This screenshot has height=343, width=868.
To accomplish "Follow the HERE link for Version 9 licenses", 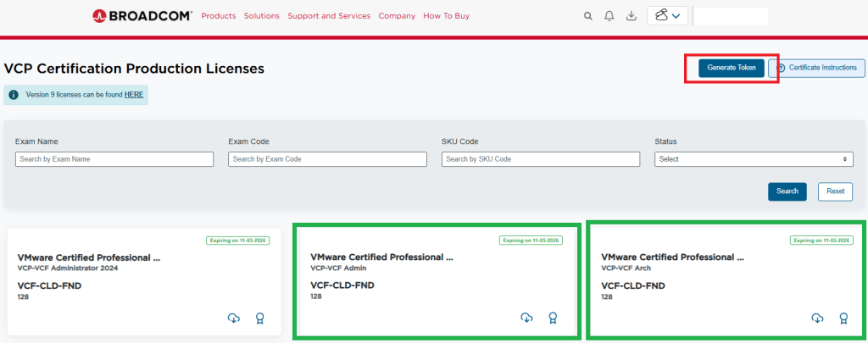I will [x=134, y=95].
